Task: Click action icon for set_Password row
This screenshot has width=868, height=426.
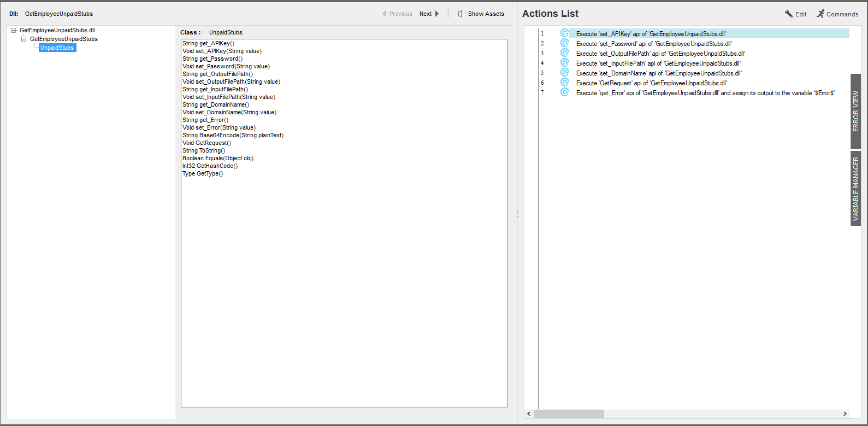Action: click(565, 43)
